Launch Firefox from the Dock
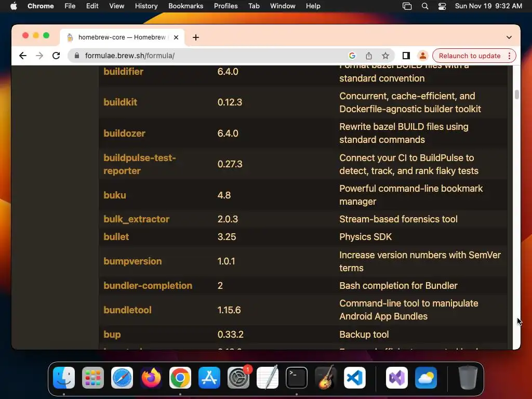 point(151,378)
